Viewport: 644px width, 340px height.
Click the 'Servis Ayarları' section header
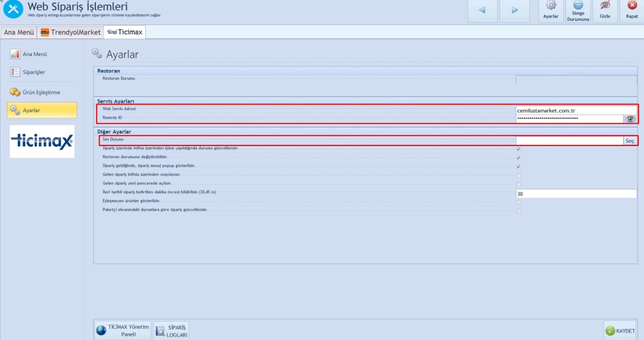tap(116, 101)
